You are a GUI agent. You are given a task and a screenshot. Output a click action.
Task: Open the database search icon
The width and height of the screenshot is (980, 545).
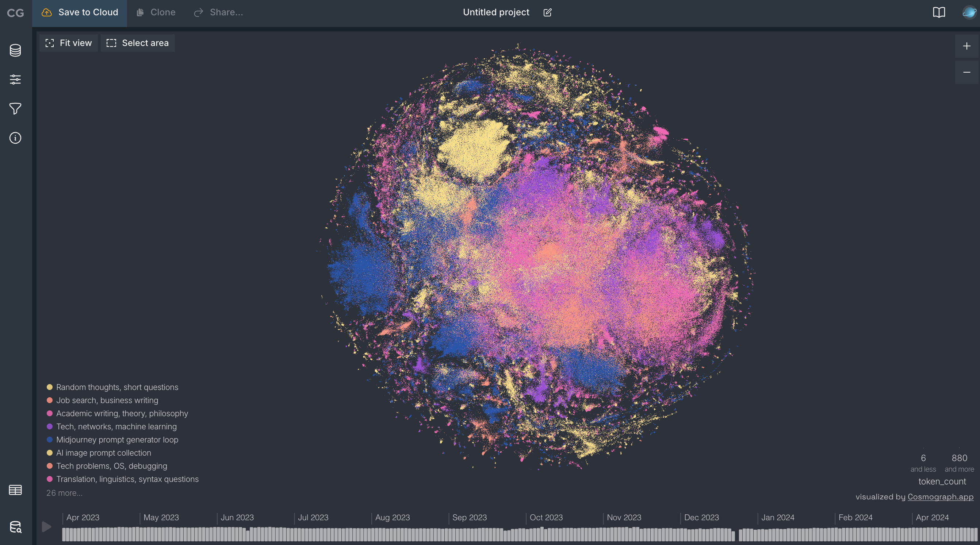[x=15, y=527]
